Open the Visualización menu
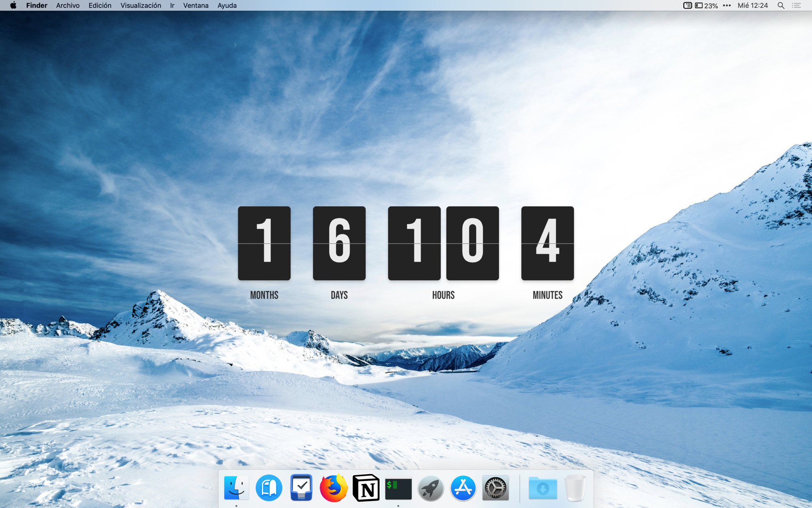Image resolution: width=812 pixels, height=508 pixels. click(140, 5)
